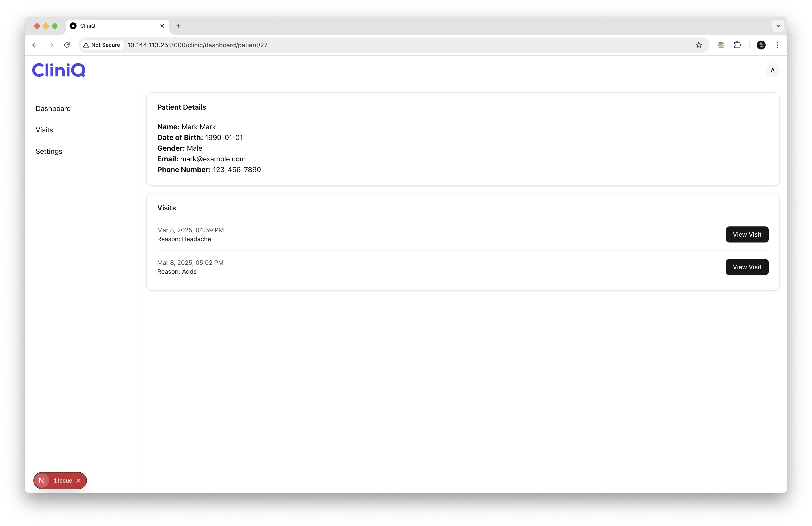Open Settings in the sidebar
Viewport: 812px width, 526px height.
(49, 151)
